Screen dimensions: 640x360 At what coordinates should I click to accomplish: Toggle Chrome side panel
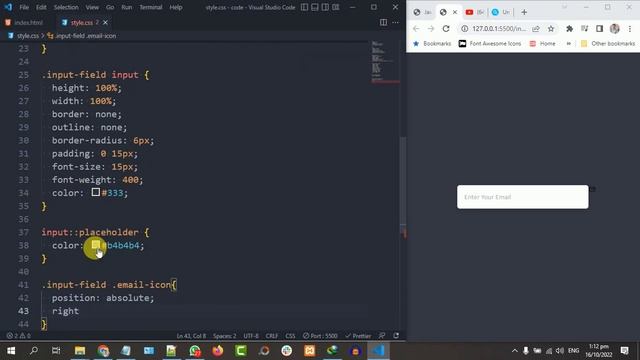point(599,29)
